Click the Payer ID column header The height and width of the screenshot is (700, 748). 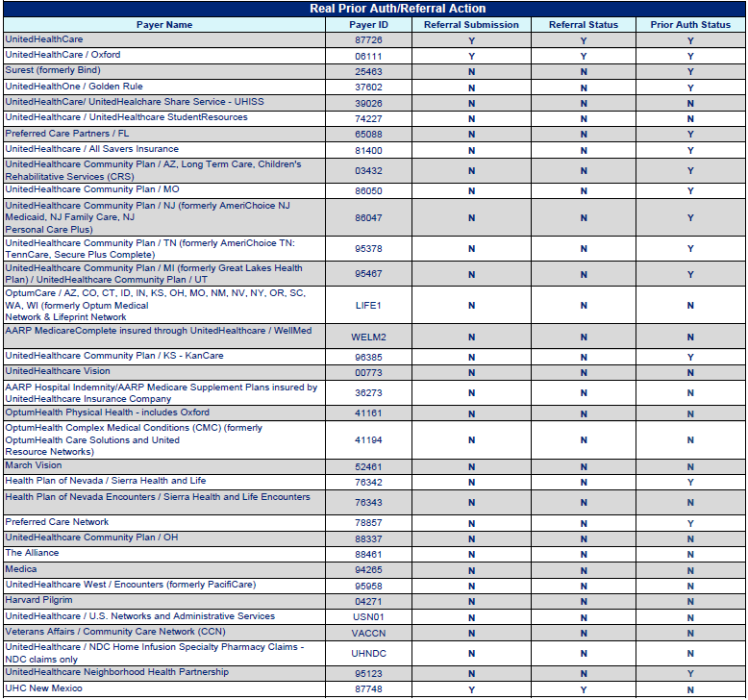pos(368,25)
